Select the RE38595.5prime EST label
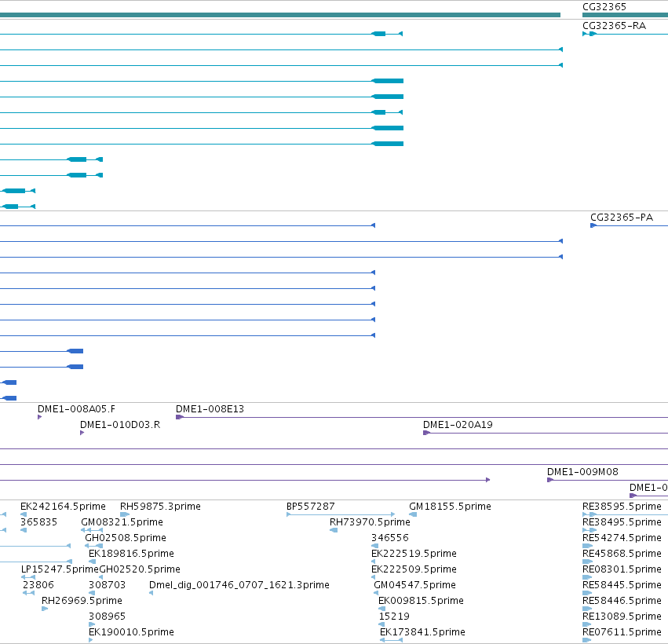 tap(622, 507)
